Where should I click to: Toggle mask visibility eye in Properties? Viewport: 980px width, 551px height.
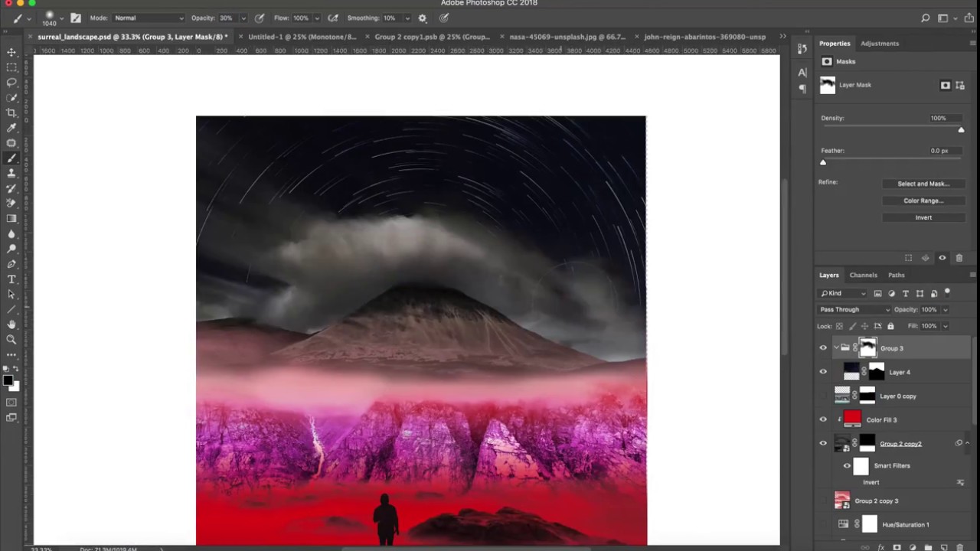[x=942, y=258]
